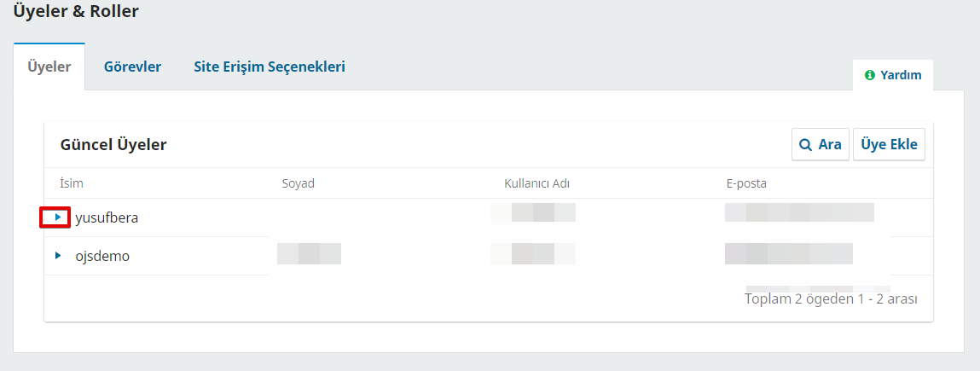The width and height of the screenshot is (980, 371).
Task: Click the blurred surname cell for ojsdemo
Action: point(310,253)
